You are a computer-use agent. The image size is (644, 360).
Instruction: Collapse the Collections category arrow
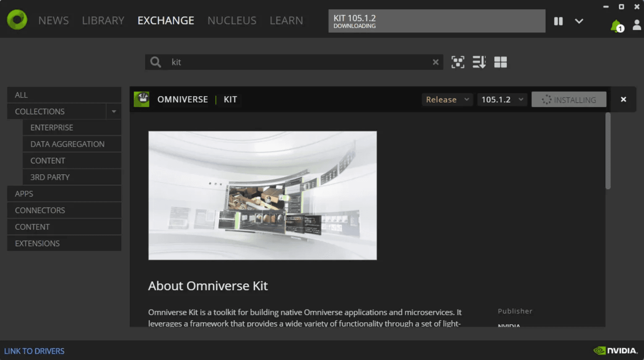[114, 112]
